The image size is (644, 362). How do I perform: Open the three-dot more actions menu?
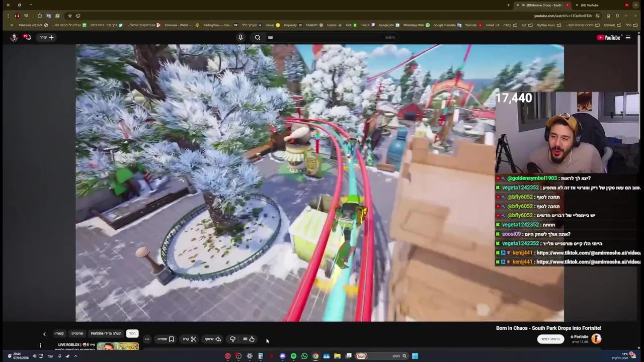pos(147,339)
